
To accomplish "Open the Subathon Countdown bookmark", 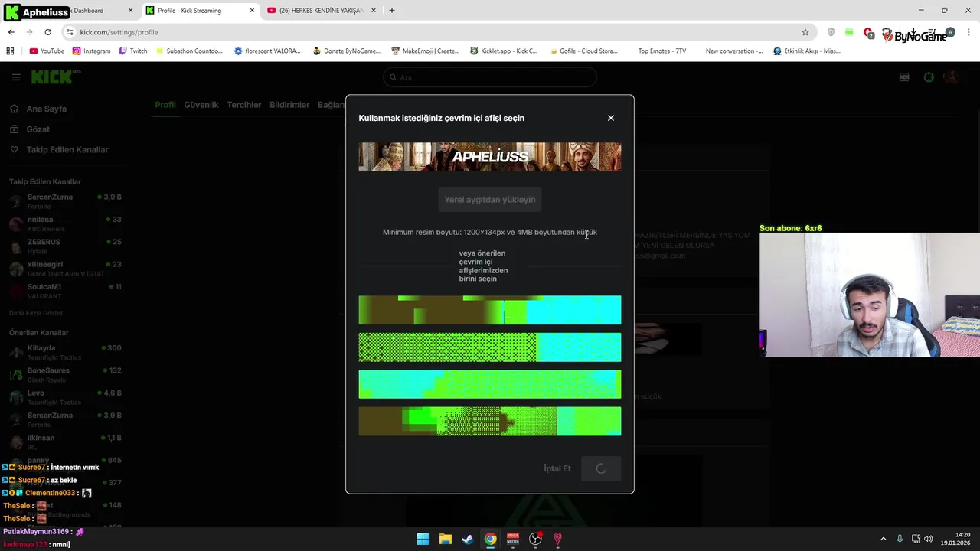I will point(189,51).
